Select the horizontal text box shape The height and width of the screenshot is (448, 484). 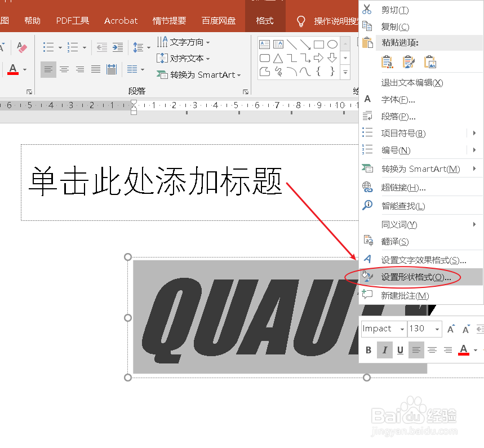click(265, 44)
